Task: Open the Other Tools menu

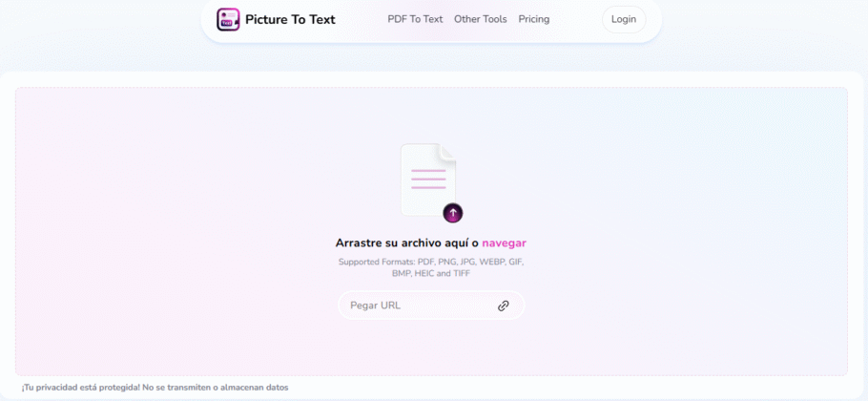Action: click(481, 19)
